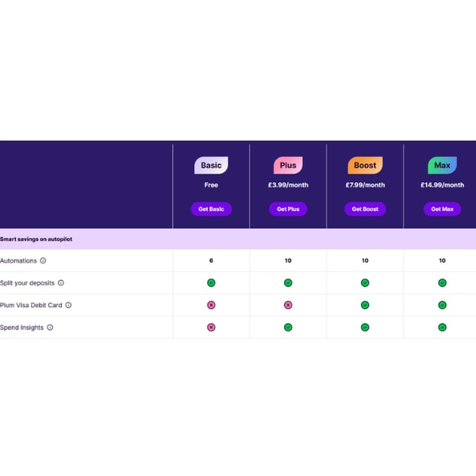Click the Get Boost button
The image size is (476, 476).
[365, 209]
